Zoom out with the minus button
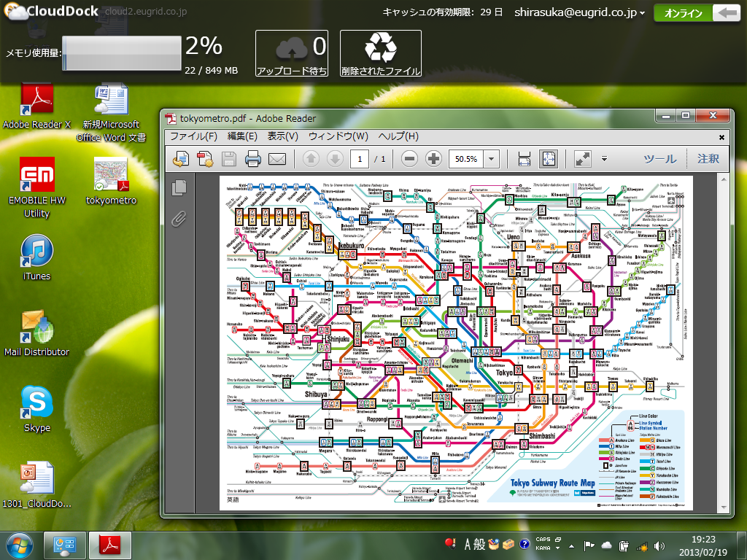 click(409, 158)
